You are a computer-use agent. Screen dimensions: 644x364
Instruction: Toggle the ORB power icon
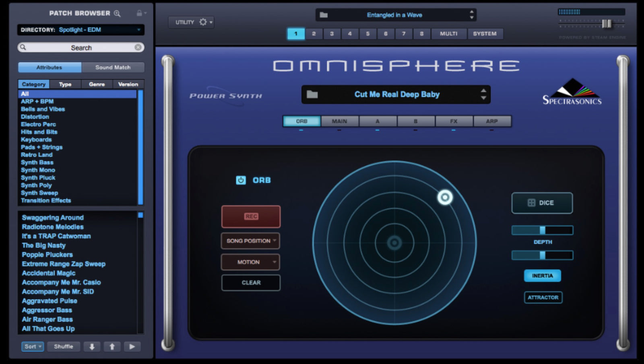click(x=241, y=180)
